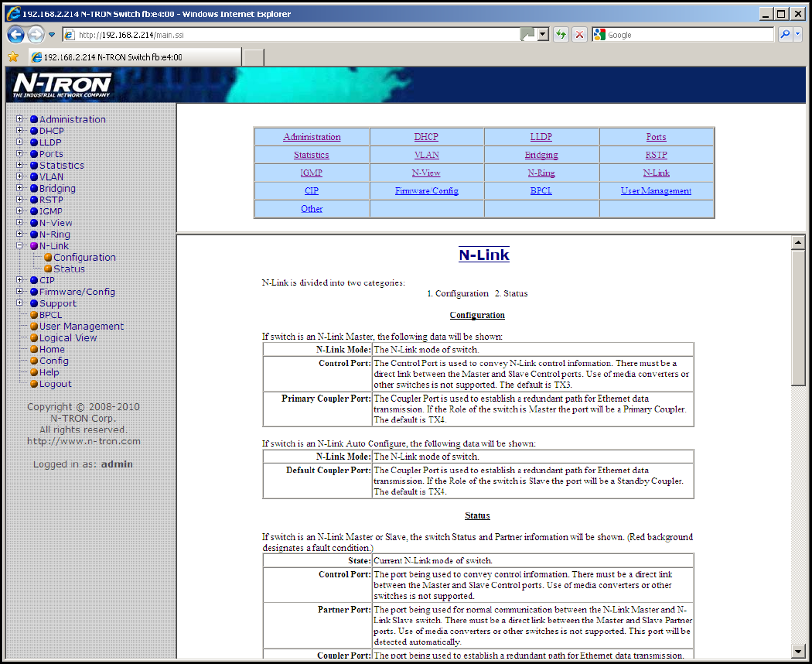Click the orange icon beside Logical View
Screen dimensions: 812x664
click(x=34, y=337)
